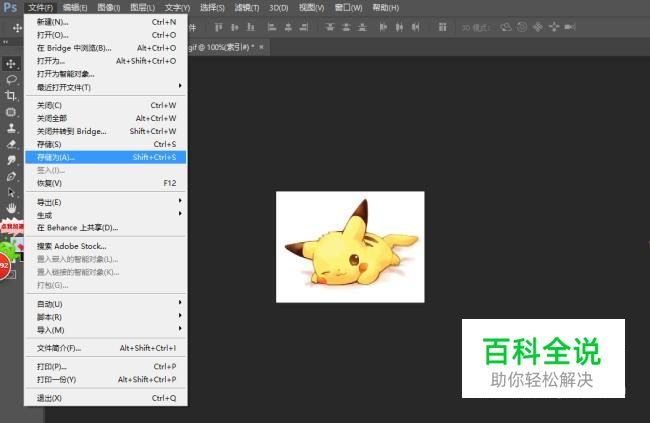
Task: Choose 在 Bridge 中浏览(B)... entry
Action: click(105, 48)
